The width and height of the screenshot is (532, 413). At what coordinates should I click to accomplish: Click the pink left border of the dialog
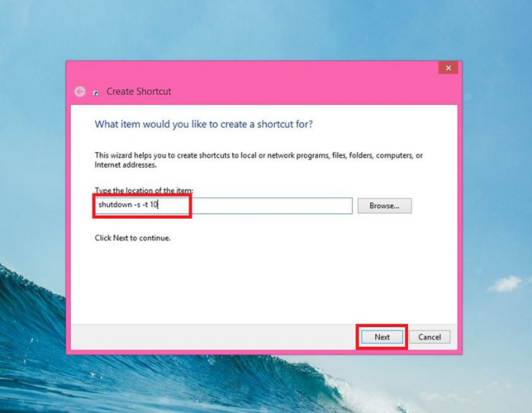68,218
